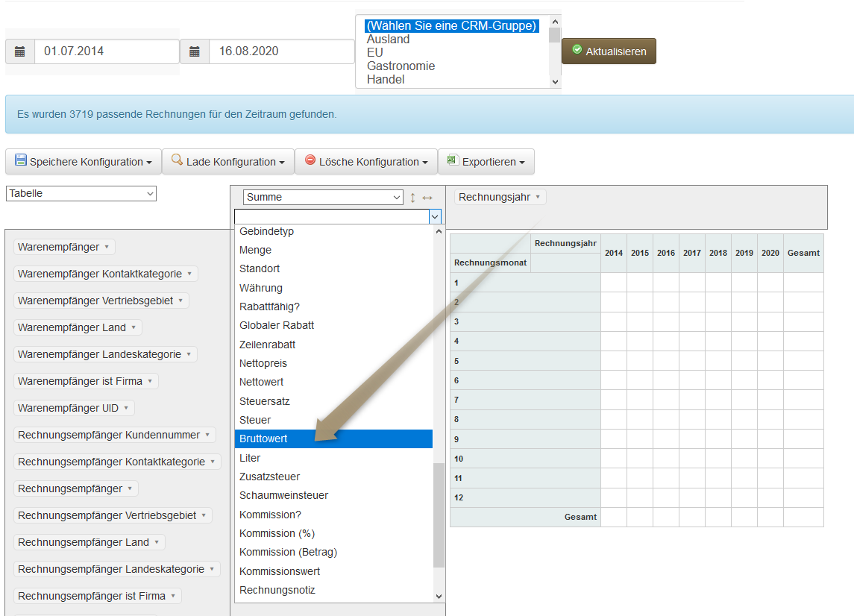Click the attribute list scrollbar
The image size is (854, 616).
pos(439,515)
